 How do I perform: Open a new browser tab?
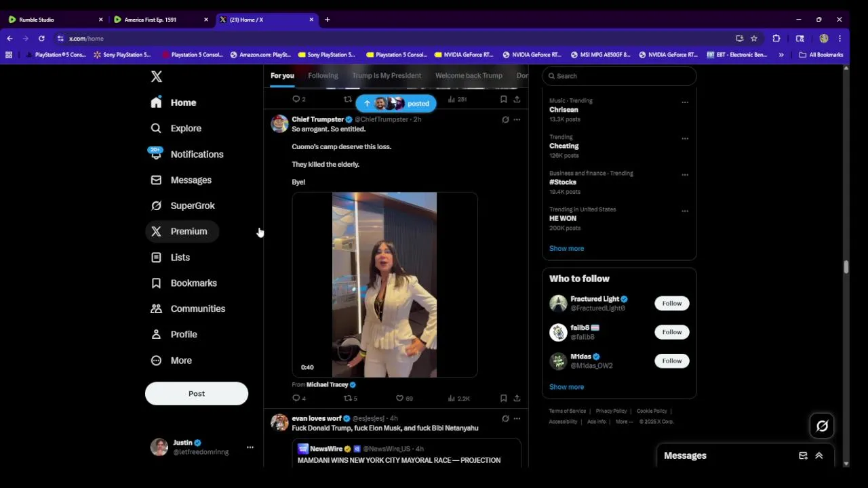coord(327,20)
